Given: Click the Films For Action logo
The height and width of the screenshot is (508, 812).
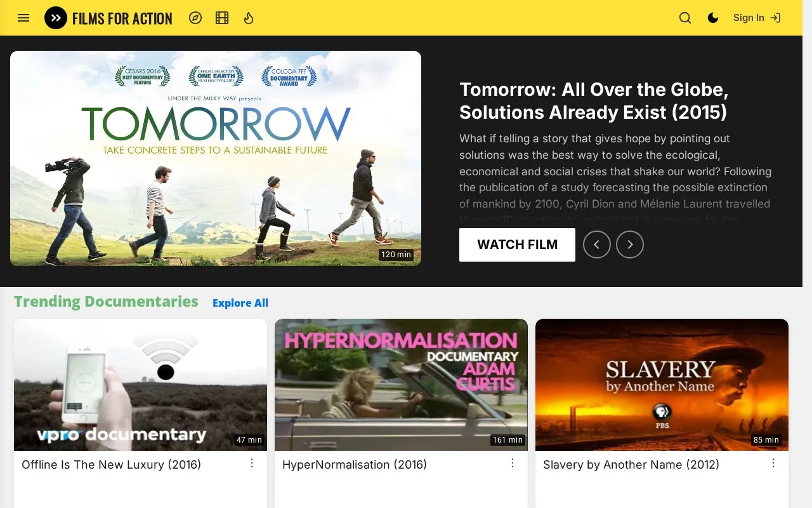Looking at the screenshot, I should (108, 18).
